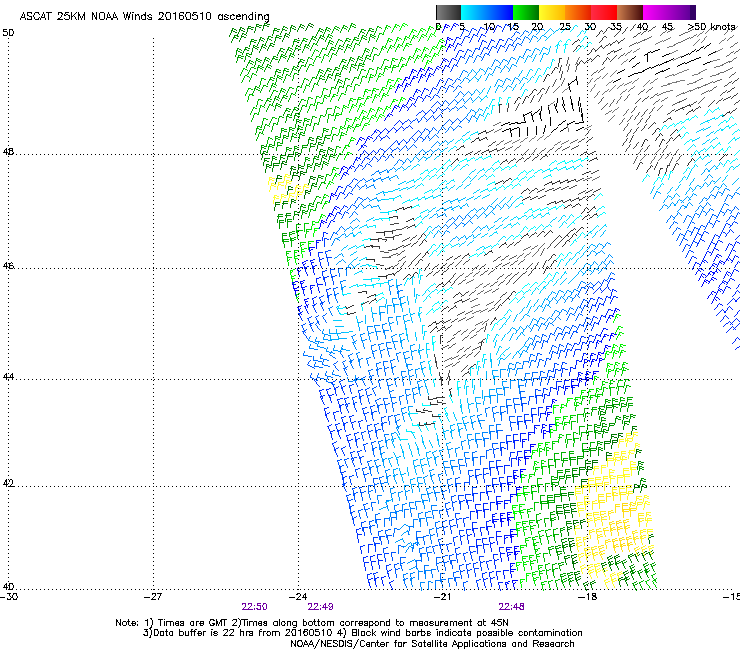Click the red 30-35 knots legend segment
Screen dimensions: 740x650
(x=604, y=12)
